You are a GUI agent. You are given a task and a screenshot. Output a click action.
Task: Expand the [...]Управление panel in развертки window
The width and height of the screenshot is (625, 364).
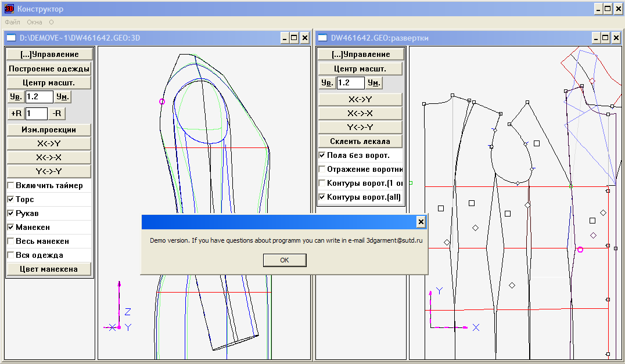360,55
